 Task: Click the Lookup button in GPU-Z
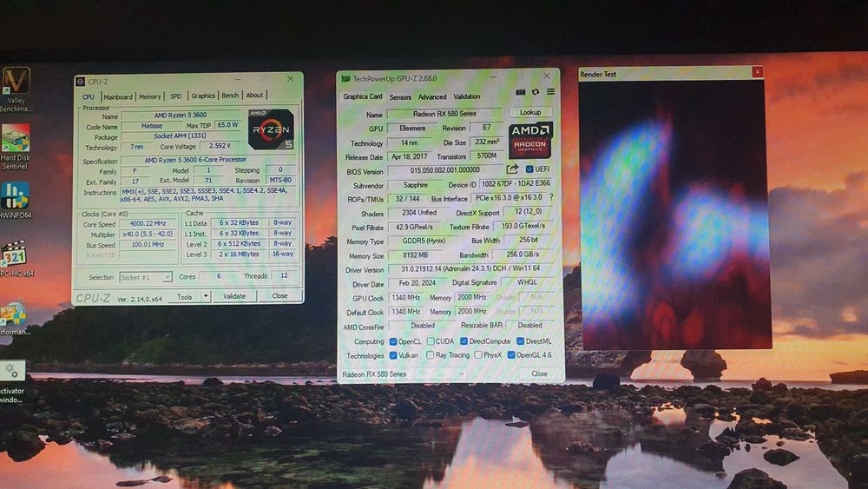coord(530,112)
